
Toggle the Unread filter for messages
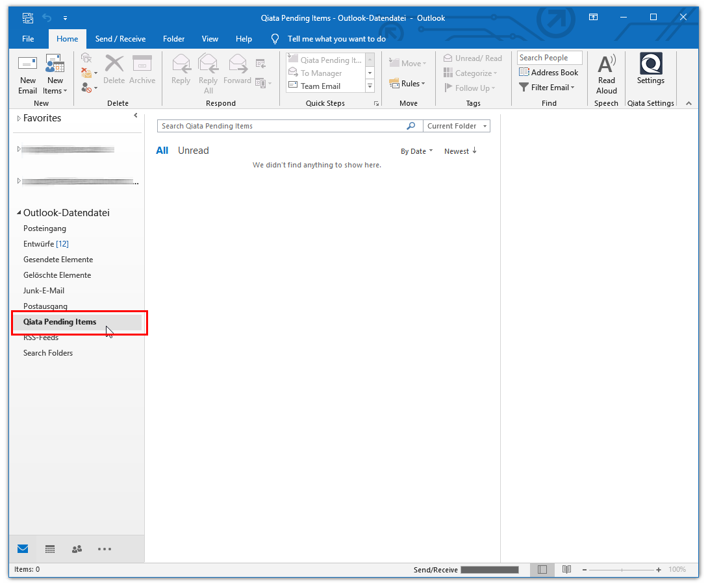(x=193, y=151)
